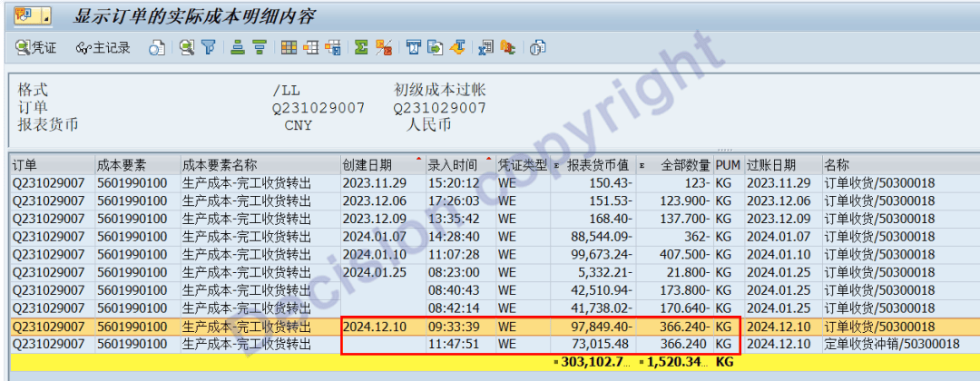
Task: Export the list to spreadsheet icon
Action: click(x=485, y=48)
